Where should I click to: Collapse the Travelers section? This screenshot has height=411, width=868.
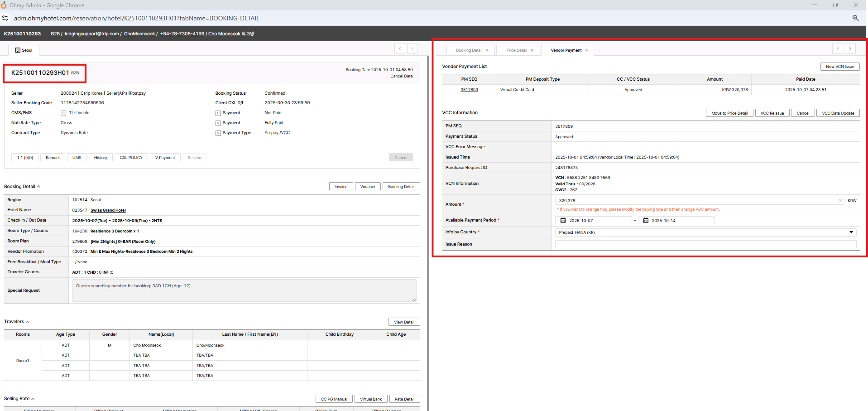point(28,322)
